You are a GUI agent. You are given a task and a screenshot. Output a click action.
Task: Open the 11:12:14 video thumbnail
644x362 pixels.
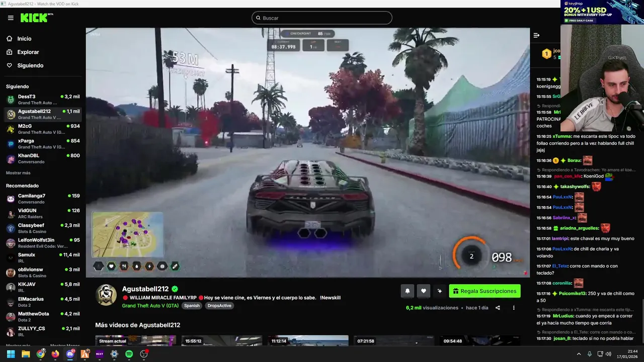click(x=308, y=340)
